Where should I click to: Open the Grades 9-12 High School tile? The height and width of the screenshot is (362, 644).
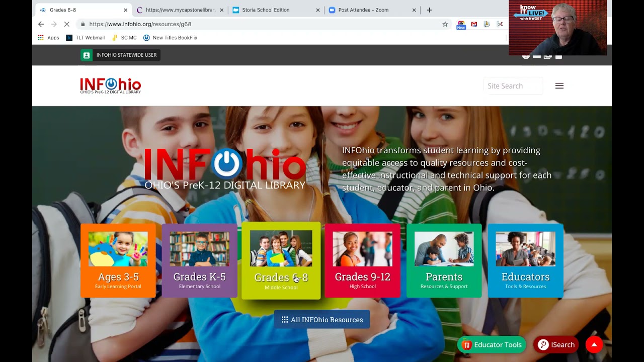point(363,260)
